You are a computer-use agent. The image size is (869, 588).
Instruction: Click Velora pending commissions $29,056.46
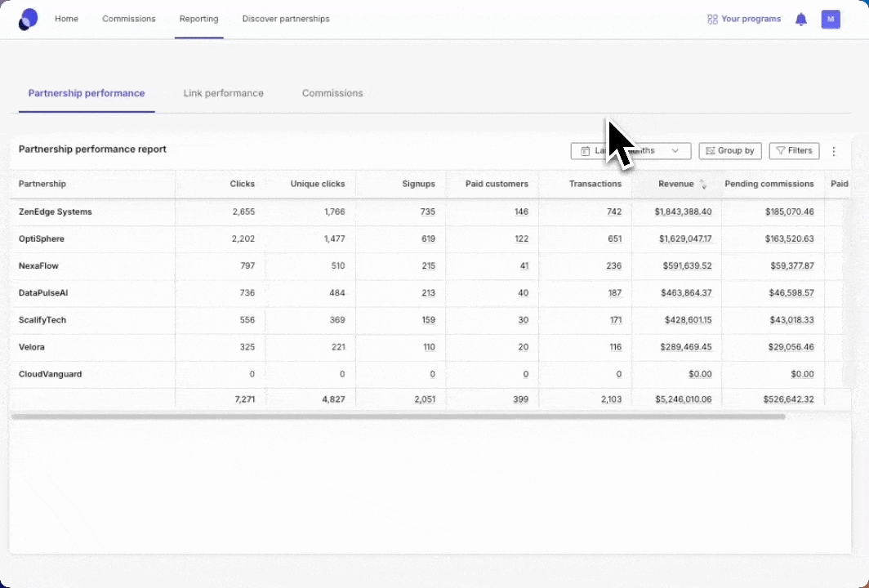click(x=791, y=347)
